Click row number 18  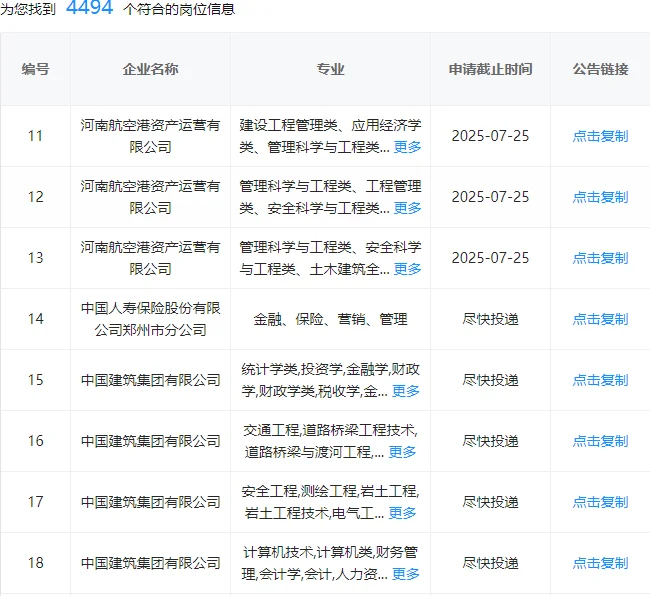coord(36,563)
